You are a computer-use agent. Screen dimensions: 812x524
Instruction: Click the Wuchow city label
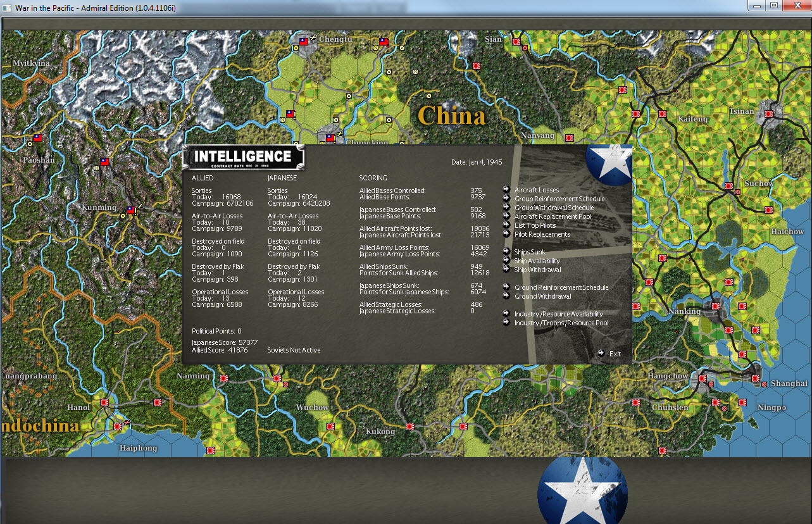pyautogui.click(x=312, y=407)
